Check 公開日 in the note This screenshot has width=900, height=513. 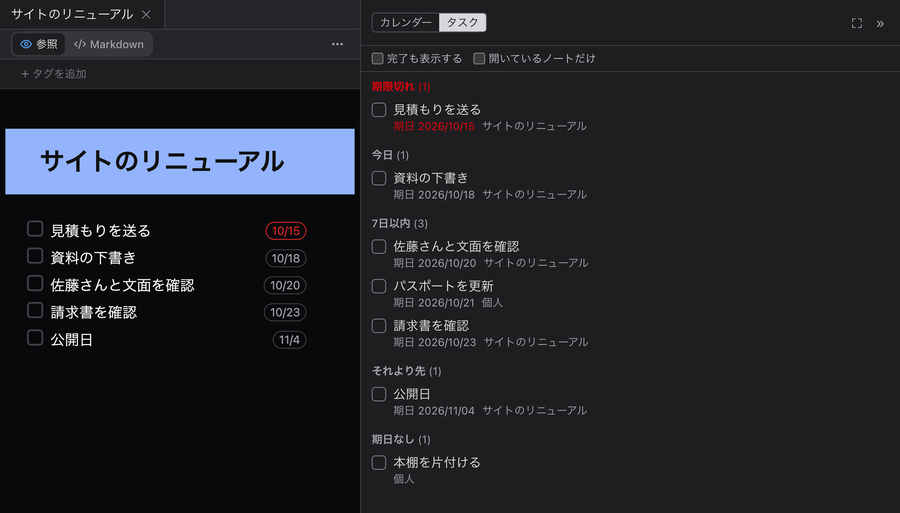(35, 337)
